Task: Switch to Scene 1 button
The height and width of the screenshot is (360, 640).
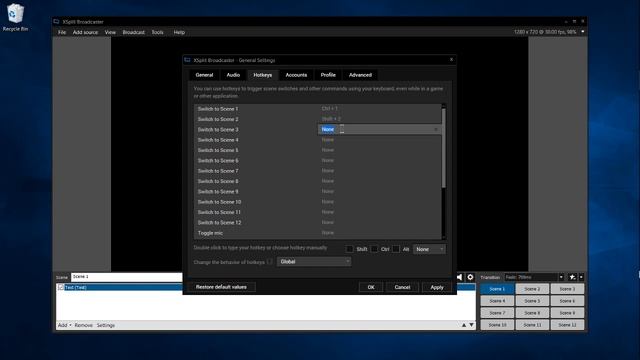Action: [x=497, y=289]
